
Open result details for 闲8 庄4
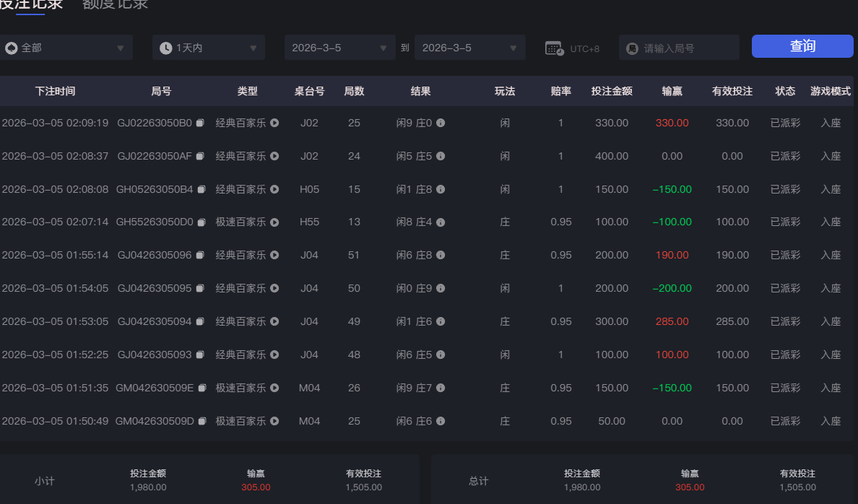tap(440, 222)
